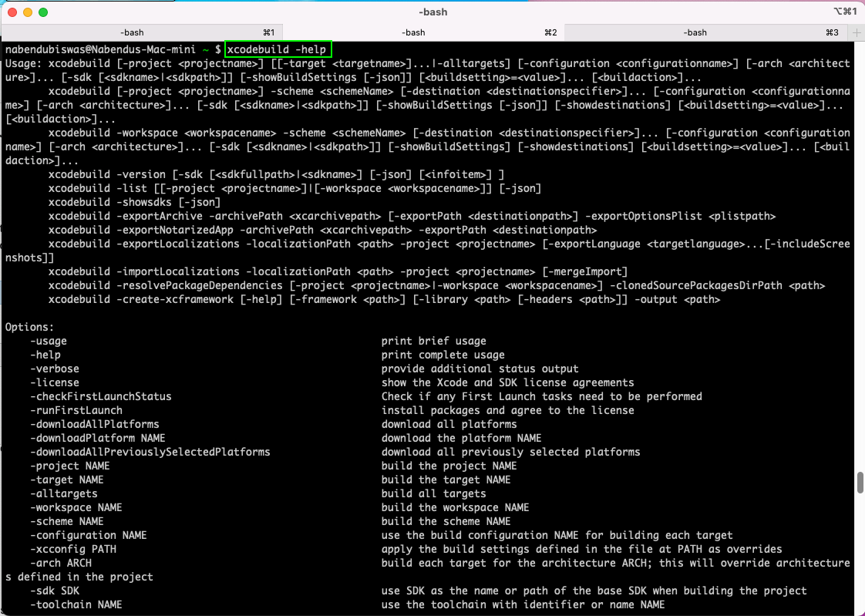The image size is (865, 616).
Task: Click the green zoom window button
Action: pyautogui.click(x=42, y=12)
